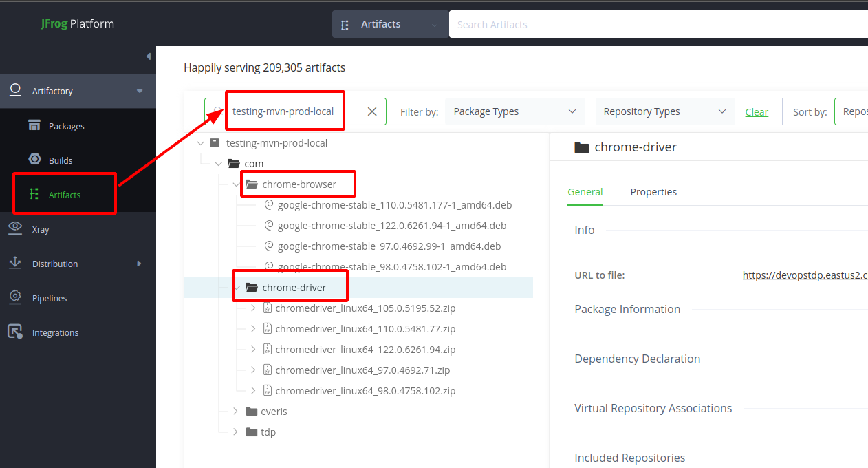Clear the repository filter with X icon
This screenshot has width=868, height=468.
pos(372,111)
